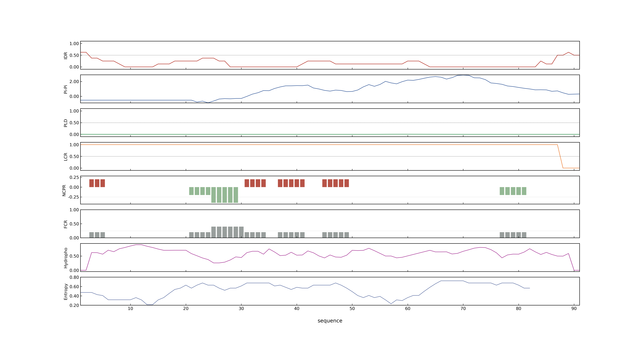Click the Entropy axis label
This screenshot has width=644, height=343.
66,291
